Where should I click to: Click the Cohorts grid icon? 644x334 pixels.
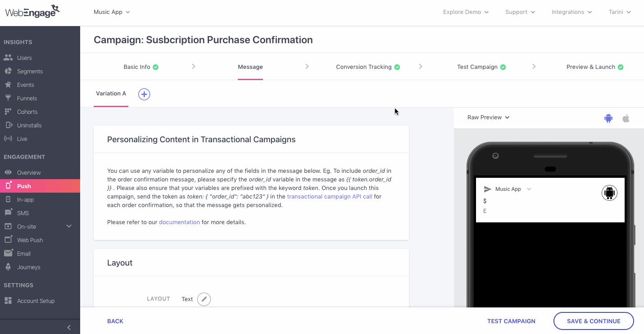8,112
